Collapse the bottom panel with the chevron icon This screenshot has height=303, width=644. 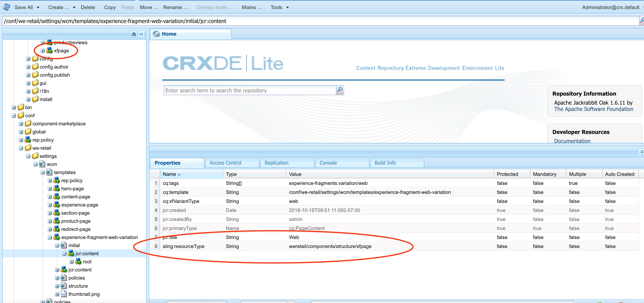(x=641, y=151)
